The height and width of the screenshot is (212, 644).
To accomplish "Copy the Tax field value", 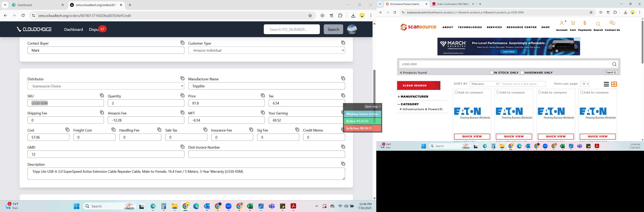I will point(343,95).
